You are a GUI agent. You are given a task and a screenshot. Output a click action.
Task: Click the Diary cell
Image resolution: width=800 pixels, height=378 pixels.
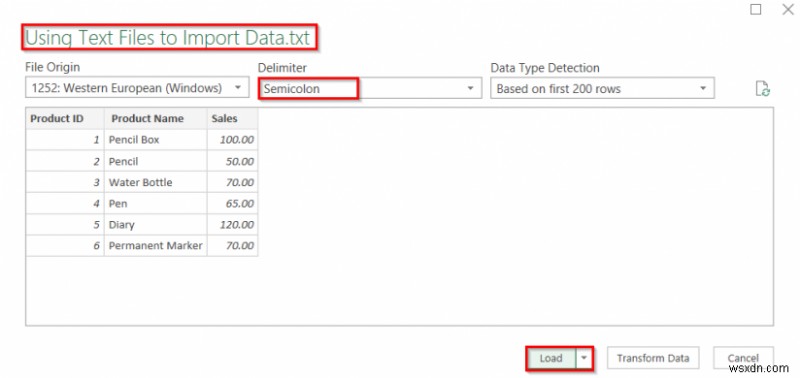pyautogui.click(x=156, y=224)
